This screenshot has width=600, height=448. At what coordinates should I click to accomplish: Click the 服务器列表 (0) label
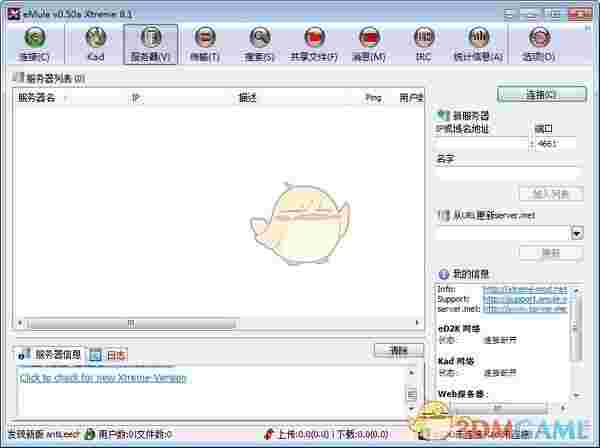(55, 78)
